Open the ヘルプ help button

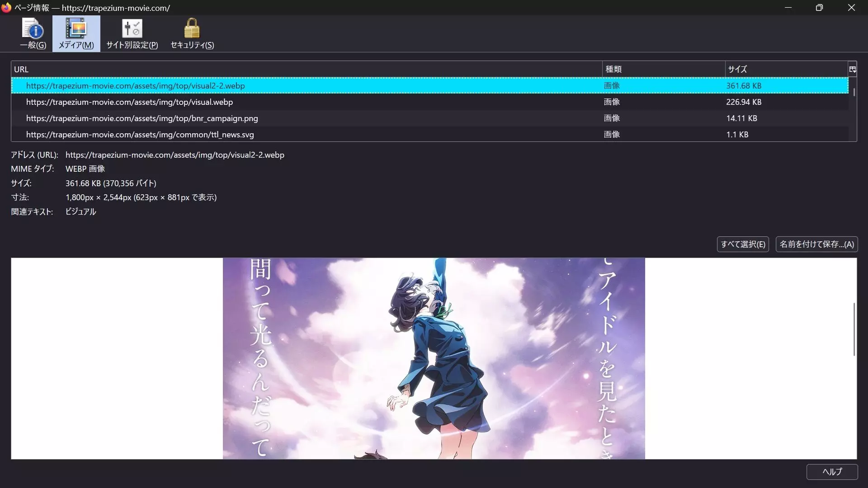pyautogui.click(x=832, y=472)
